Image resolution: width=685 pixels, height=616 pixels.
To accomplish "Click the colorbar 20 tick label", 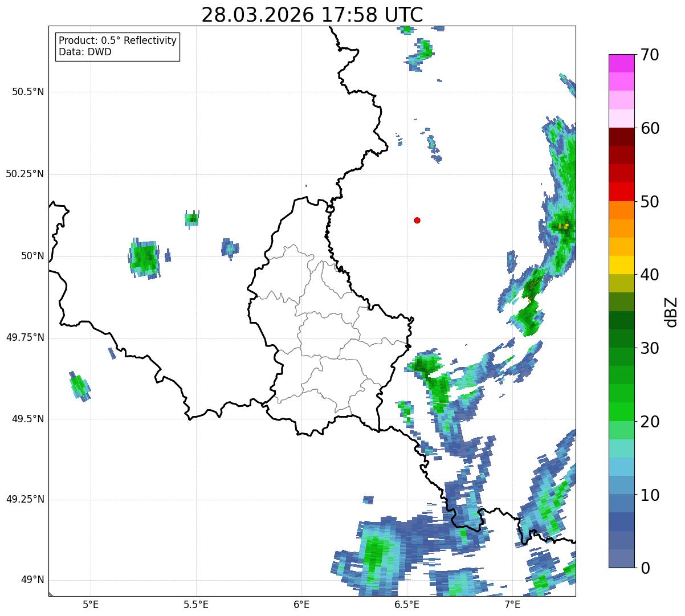I will pyautogui.click(x=650, y=422).
